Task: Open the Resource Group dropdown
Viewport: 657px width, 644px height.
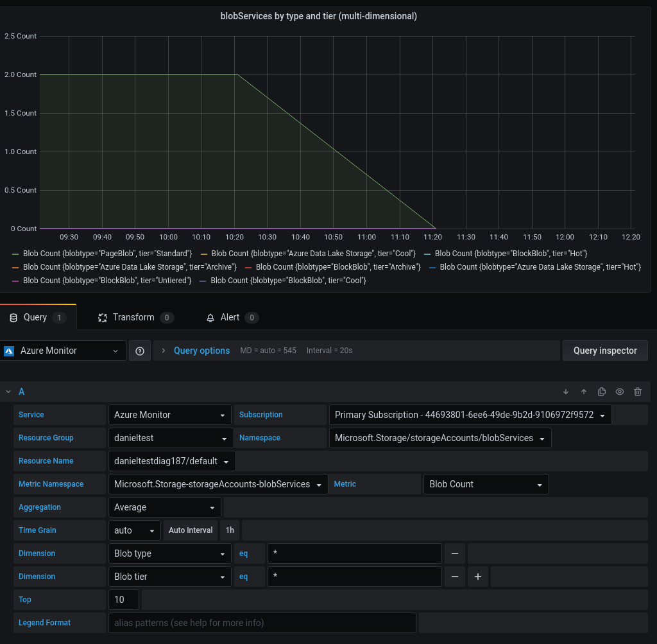Action: (x=171, y=438)
